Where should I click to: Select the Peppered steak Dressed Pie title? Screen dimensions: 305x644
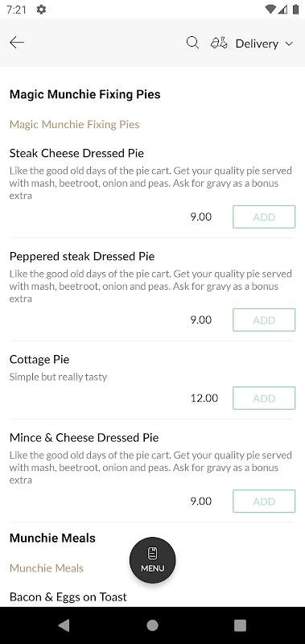coord(82,257)
